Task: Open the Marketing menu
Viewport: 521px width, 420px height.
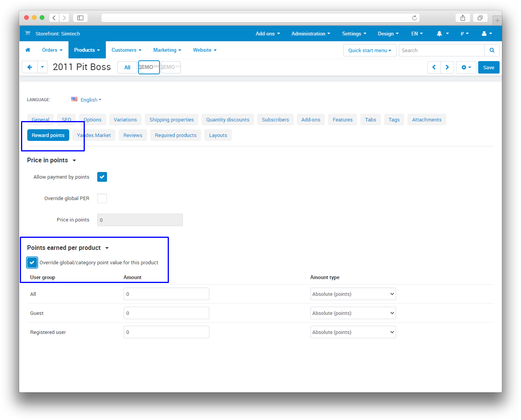Action: pos(167,50)
